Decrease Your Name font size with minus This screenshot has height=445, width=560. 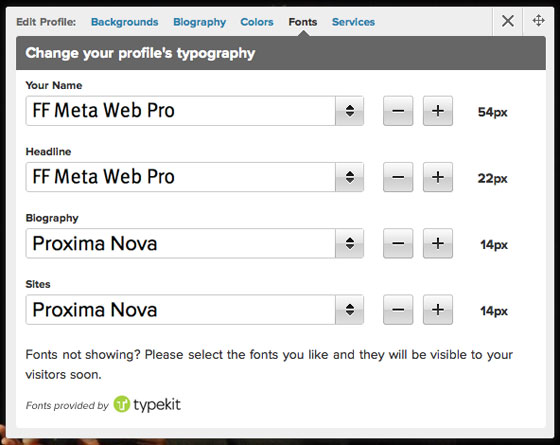pos(398,111)
